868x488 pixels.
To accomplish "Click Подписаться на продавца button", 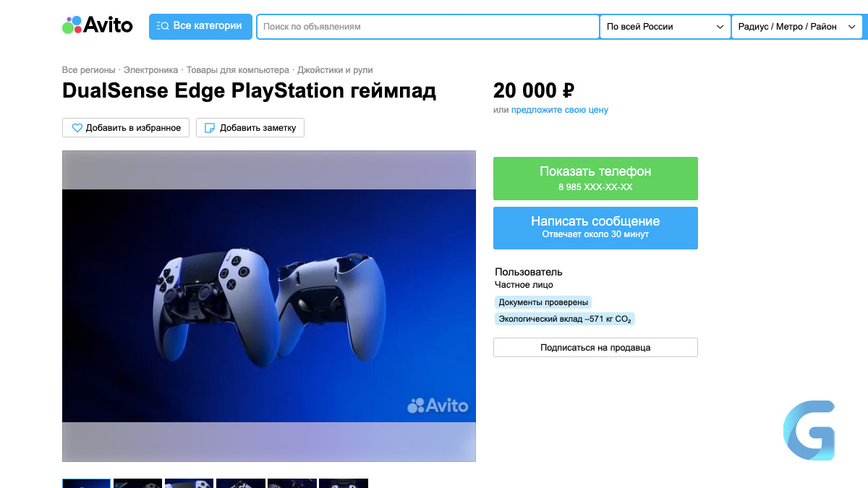I will [595, 348].
